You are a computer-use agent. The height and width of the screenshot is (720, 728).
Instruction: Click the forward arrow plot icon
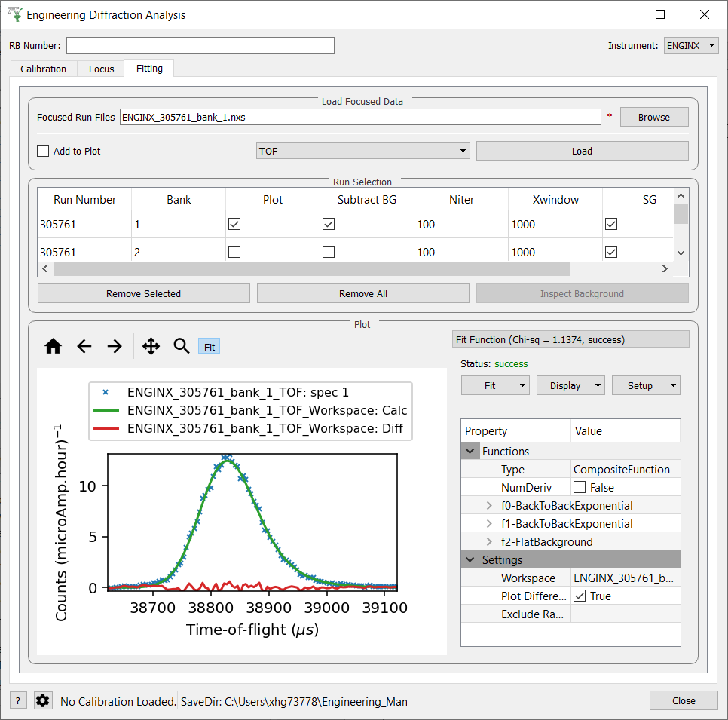click(115, 346)
